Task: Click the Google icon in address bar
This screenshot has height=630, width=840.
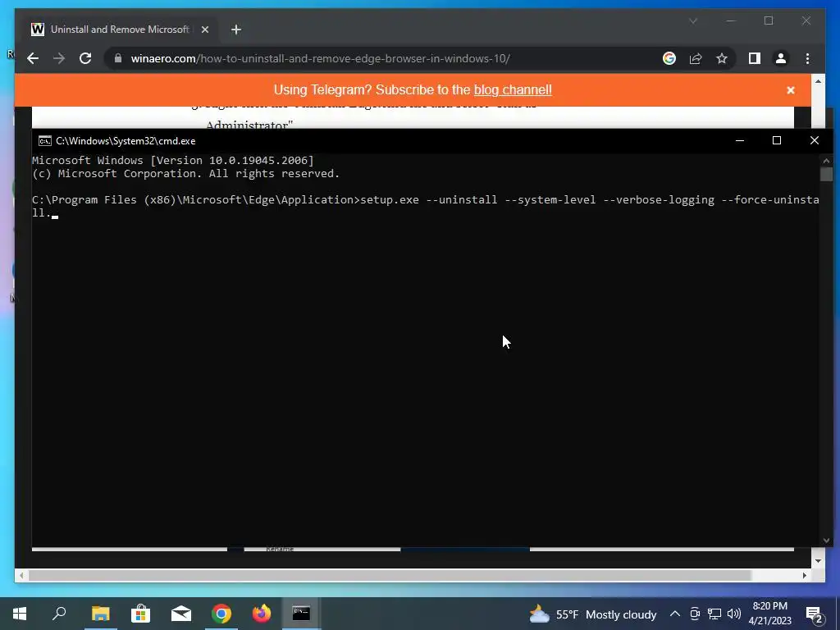Action: point(669,58)
